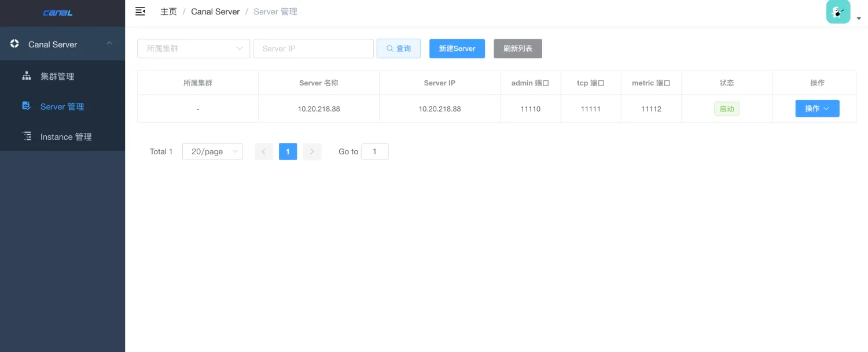868x352 pixels.
Task: Go to the next page arrow
Action: tap(312, 151)
